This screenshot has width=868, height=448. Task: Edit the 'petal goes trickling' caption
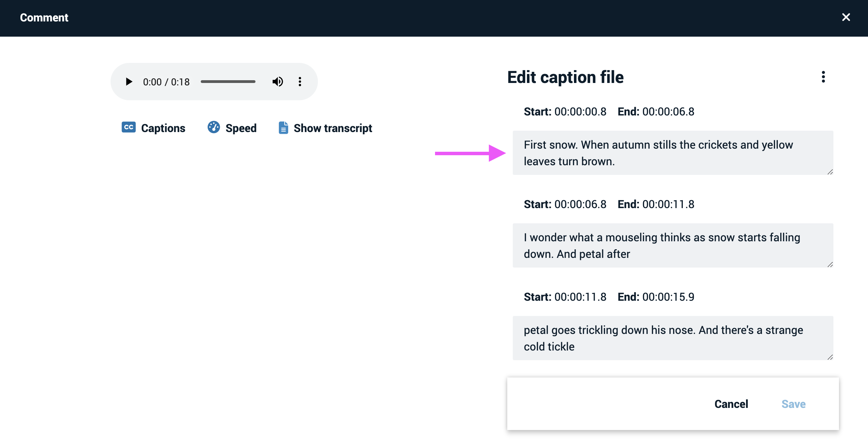coord(673,338)
